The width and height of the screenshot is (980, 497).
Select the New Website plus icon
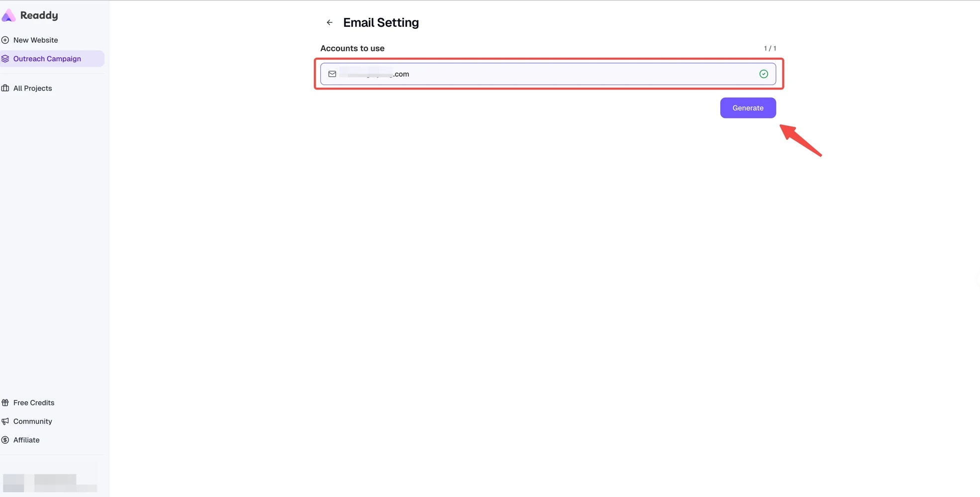tap(5, 40)
